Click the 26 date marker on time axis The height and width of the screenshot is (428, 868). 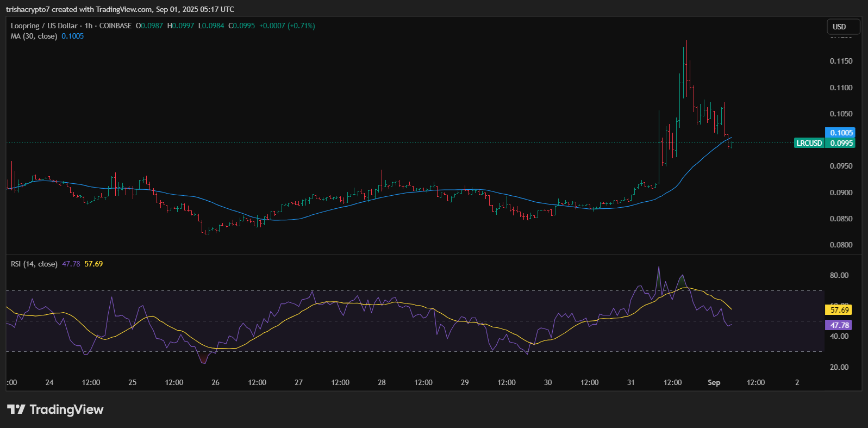[215, 382]
